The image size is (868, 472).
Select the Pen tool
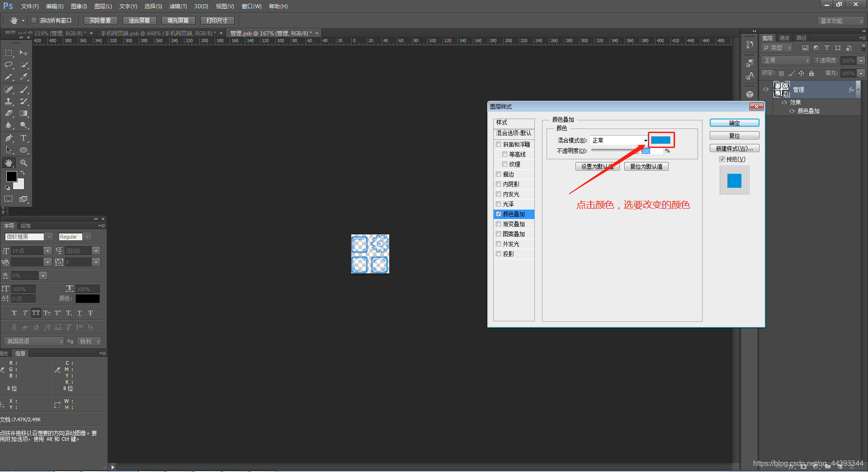pyautogui.click(x=9, y=138)
